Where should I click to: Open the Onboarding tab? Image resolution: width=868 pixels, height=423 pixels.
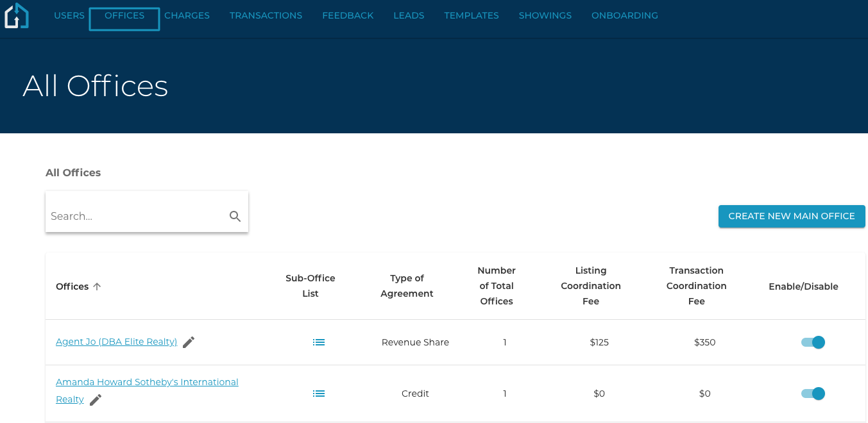tap(625, 15)
